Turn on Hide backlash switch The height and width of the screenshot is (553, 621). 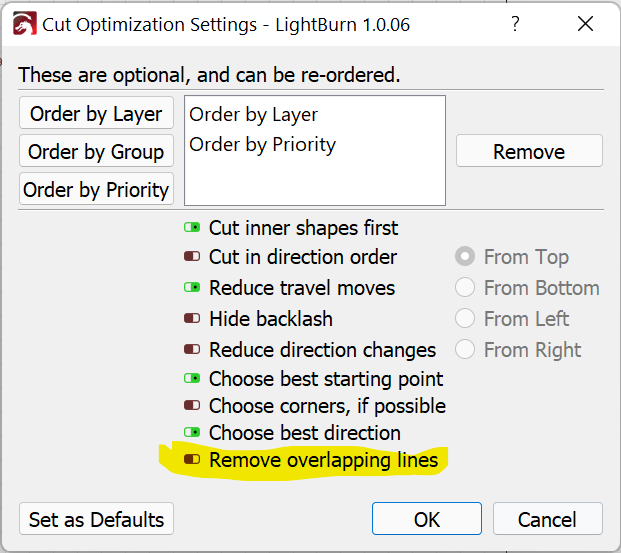pyautogui.click(x=192, y=318)
